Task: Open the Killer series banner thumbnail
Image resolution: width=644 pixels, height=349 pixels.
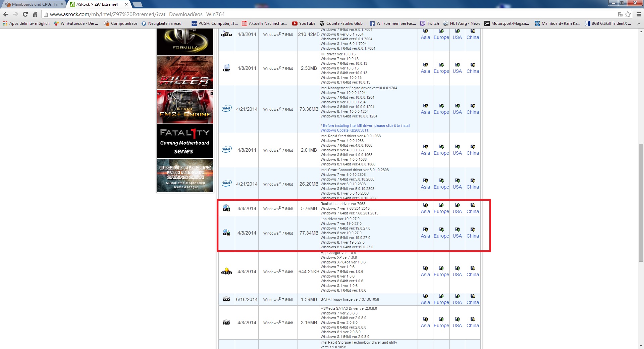Action: (185, 72)
